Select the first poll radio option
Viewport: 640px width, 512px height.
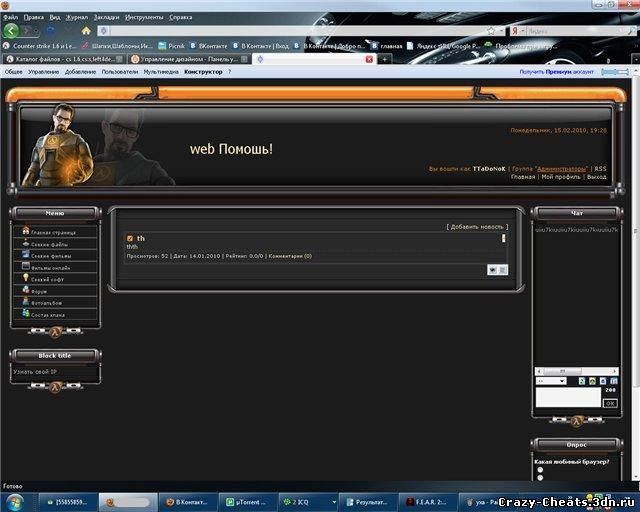[x=540, y=470]
